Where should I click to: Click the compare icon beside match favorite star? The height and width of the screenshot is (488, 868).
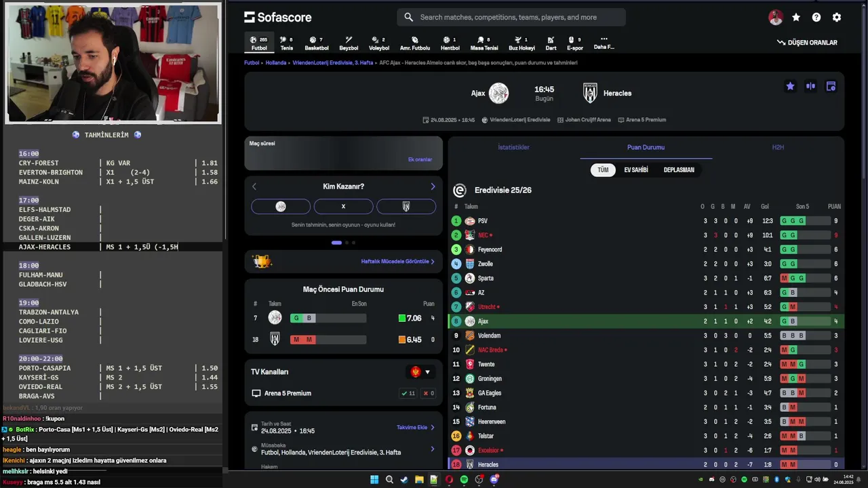click(810, 86)
